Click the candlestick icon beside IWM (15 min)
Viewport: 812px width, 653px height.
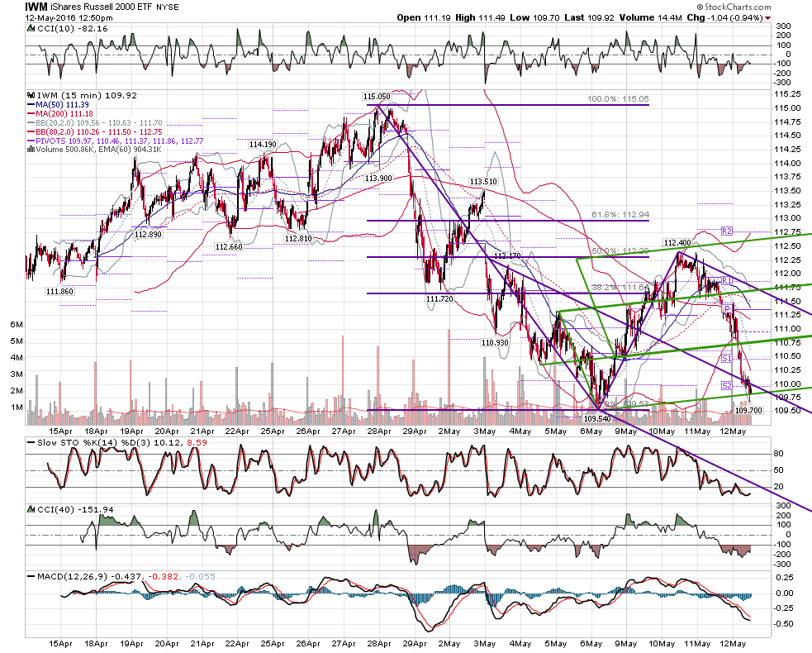point(31,95)
